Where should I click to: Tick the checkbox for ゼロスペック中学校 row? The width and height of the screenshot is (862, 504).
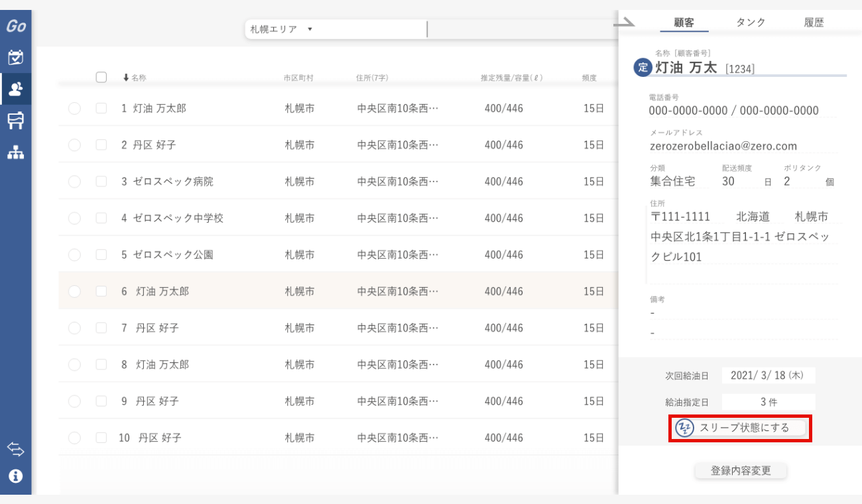[x=101, y=218]
